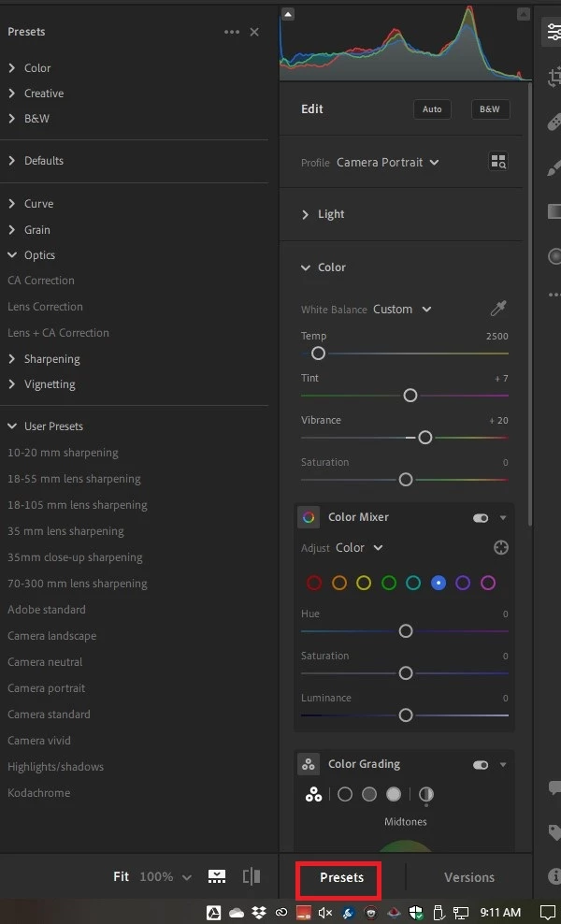The width and height of the screenshot is (561, 924).
Task: Select the aqua color in Color Mixer
Action: pos(413,583)
